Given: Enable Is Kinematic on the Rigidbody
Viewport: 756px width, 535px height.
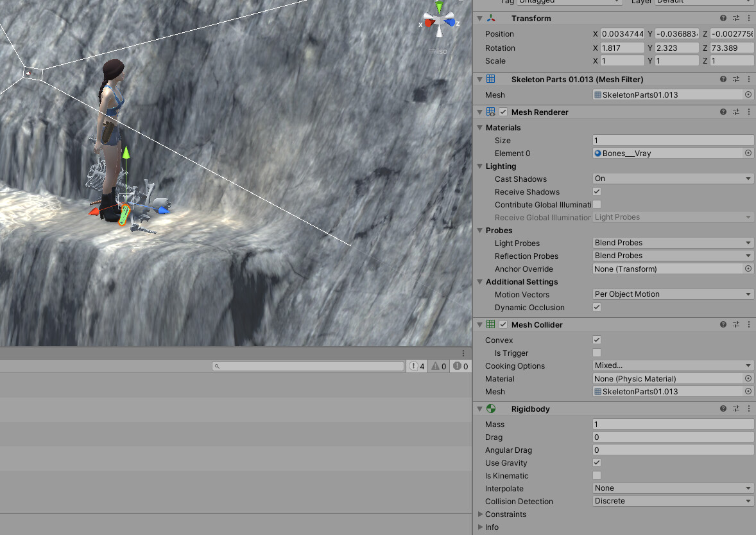Looking at the screenshot, I should click(x=596, y=475).
